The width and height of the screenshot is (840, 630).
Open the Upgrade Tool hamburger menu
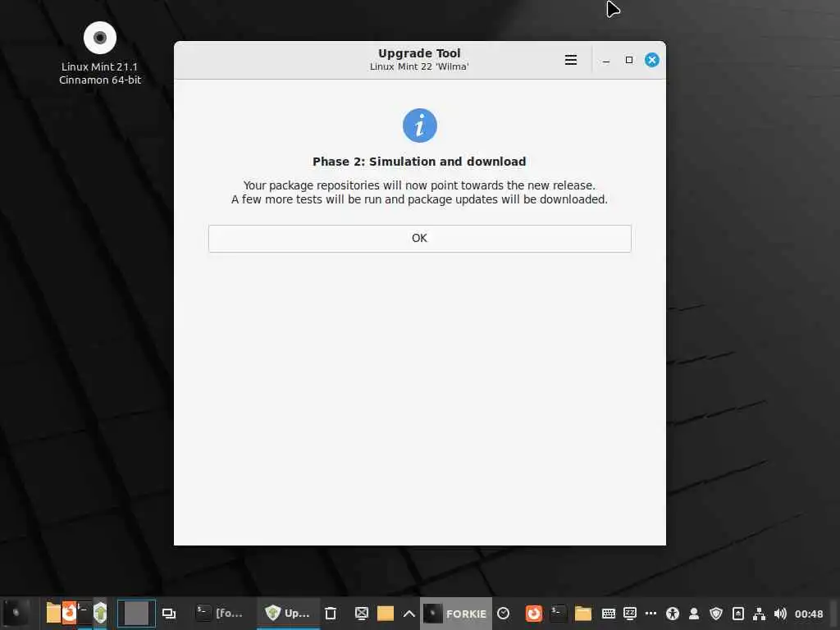click(x=571, y=60)
